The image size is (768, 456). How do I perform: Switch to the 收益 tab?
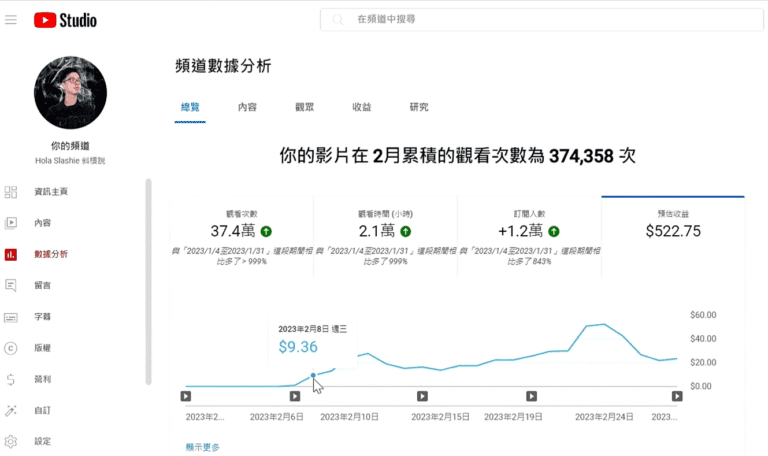coord(362,107)
